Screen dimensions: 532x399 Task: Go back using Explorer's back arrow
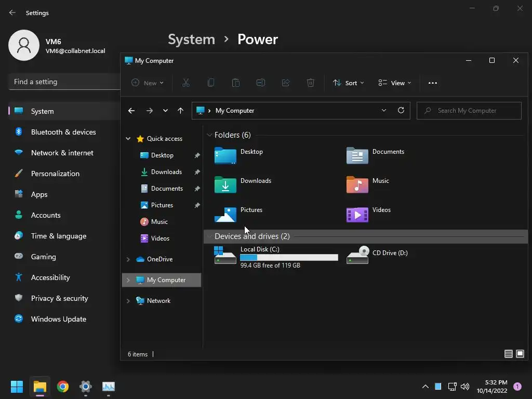click(x=131, y=111)
